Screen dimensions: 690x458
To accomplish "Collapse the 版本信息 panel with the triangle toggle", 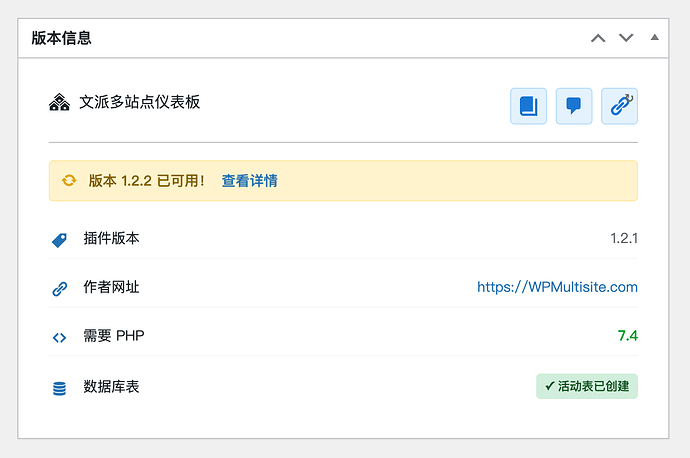I will (655, 37).
